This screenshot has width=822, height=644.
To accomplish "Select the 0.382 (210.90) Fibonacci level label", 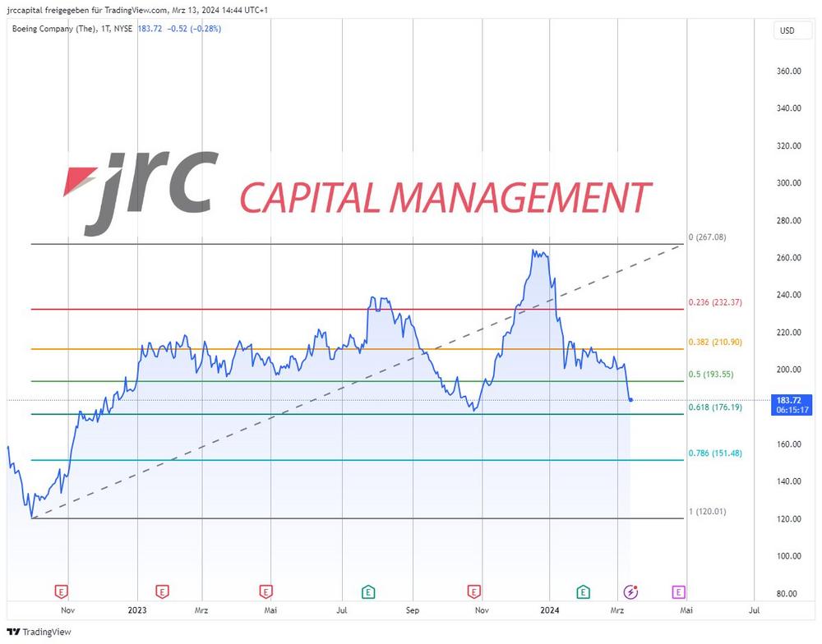I will click(x=715, y=343).
